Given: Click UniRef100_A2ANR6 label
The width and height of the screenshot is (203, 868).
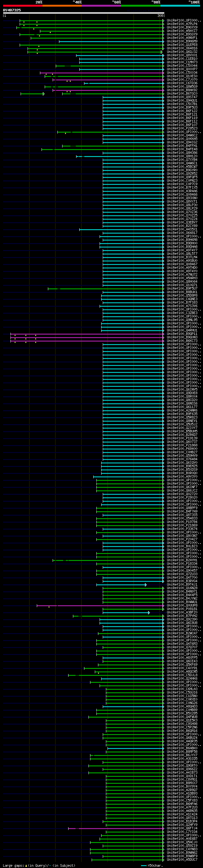Looking at the screenshot, I should (x=182, y=410).
